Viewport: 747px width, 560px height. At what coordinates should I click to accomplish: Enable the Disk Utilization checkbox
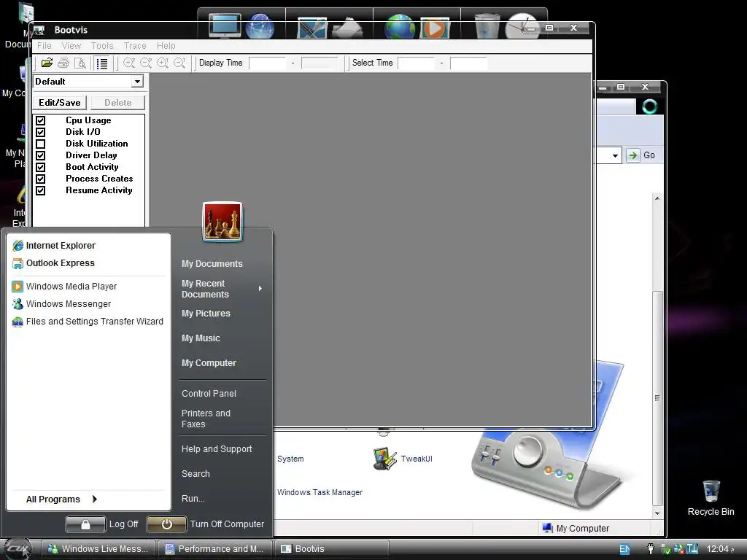click(41, 144)
